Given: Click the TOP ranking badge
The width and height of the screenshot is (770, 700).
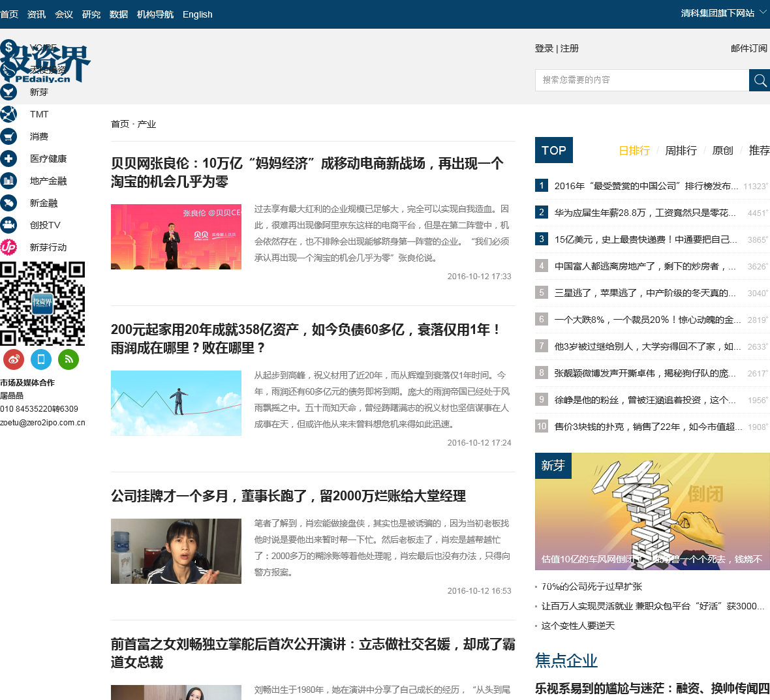Looking at the screenshot, I should (554, 150).
